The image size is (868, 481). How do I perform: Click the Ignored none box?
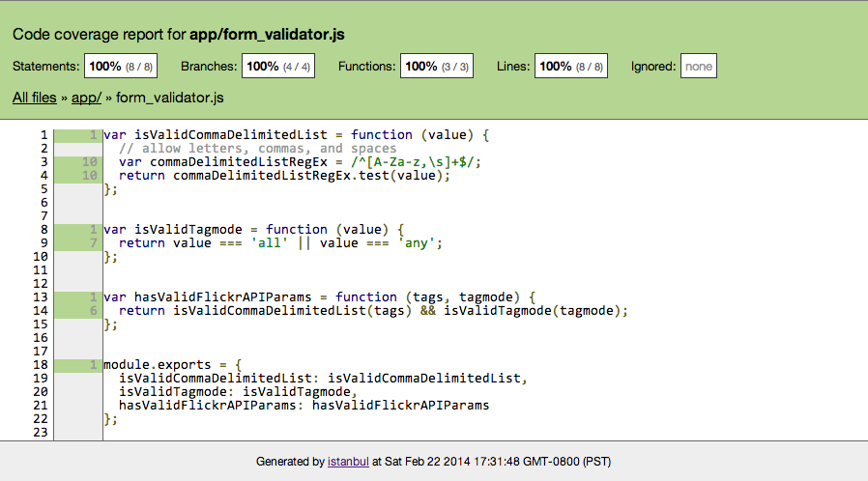(x=699, y=66)
